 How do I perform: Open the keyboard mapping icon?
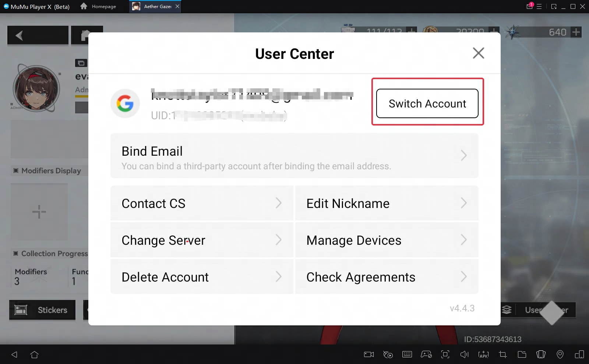click(407, 354)
